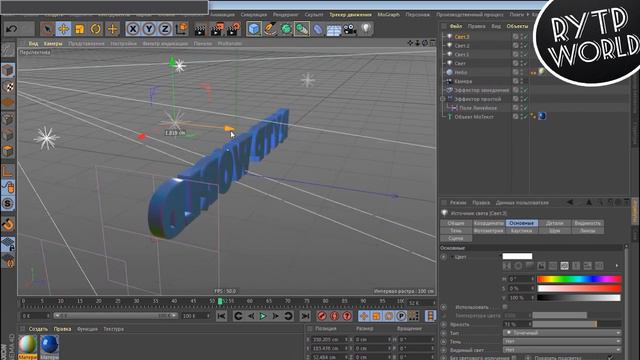Open the viewport Вид menu
This screenshot has height=360, width=640.
[33, 43]
